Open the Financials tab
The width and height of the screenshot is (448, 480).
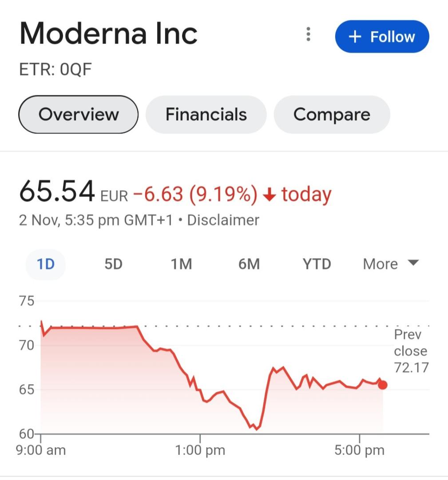pos(206,114)
